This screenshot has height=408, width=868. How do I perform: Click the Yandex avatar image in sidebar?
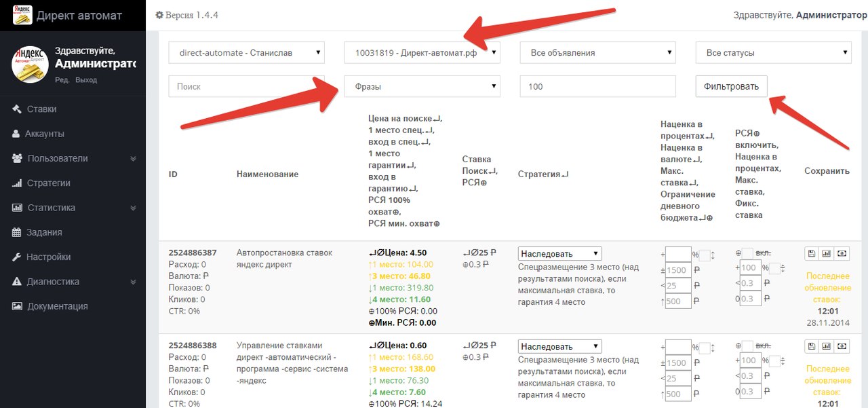pos(29,64)
